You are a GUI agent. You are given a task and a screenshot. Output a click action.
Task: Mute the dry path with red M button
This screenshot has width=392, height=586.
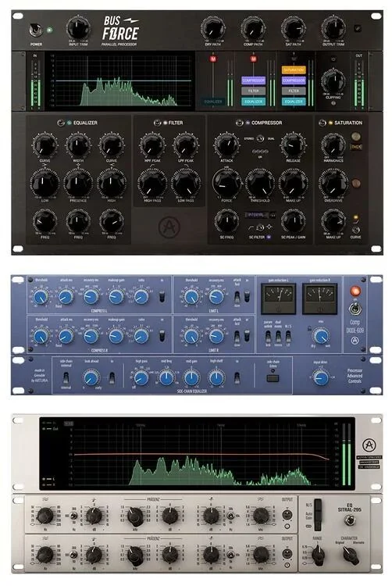(x=213, y=59)
